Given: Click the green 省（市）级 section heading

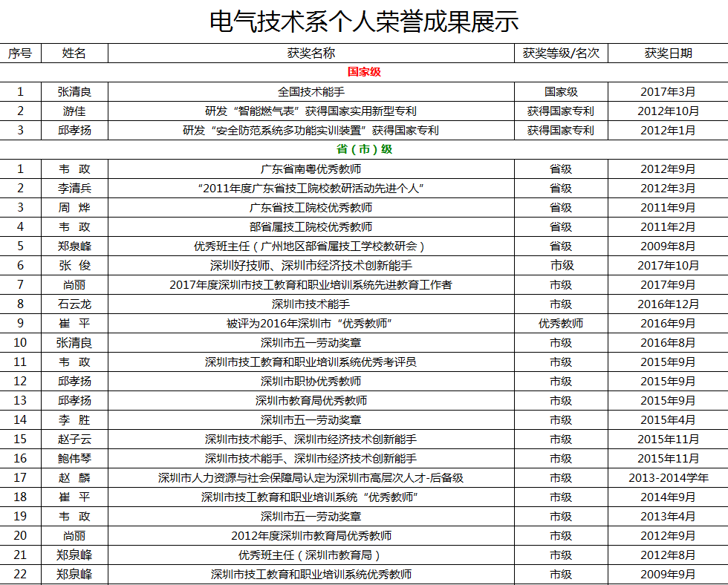Looking at the screenshot, I should point(364,149).
